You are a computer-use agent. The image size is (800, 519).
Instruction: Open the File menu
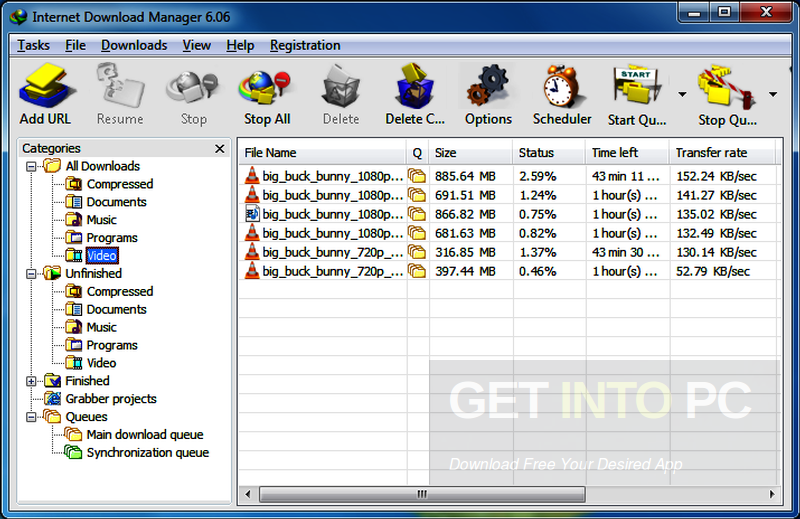[76, 45]
